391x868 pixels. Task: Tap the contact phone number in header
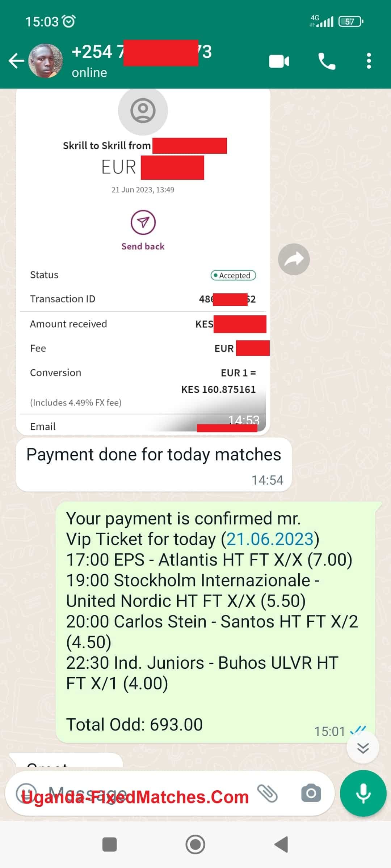[x=142, y=52]
